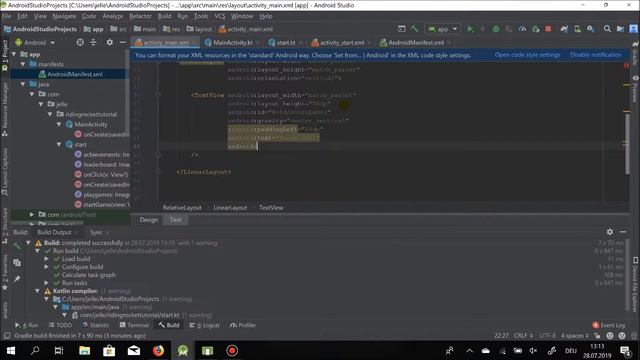The height and width of the screenshot is (360, 640).
Task: Open File Explorer from taskbar
Action: [84, 351]
